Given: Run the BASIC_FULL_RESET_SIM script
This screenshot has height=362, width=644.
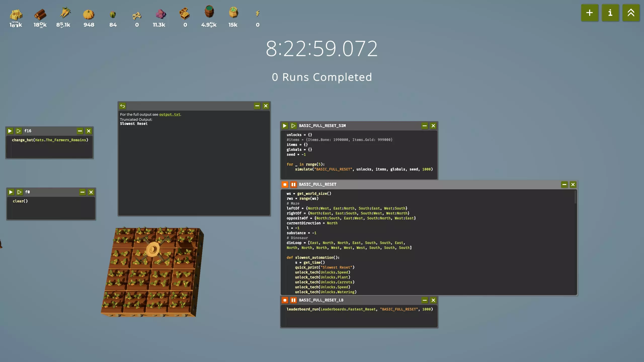Looking at the screenshot, I should (x=285, y=126).
